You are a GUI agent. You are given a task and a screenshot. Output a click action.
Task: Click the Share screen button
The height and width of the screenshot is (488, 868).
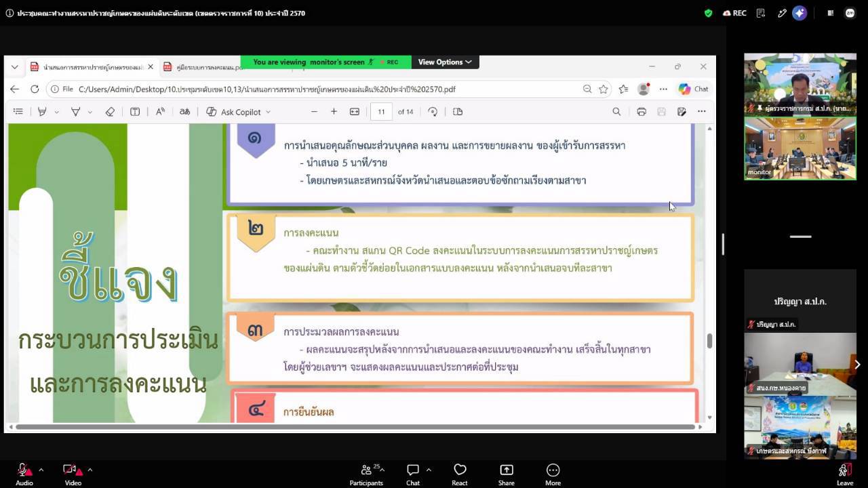pyautogui.click(x=507, y=474)
